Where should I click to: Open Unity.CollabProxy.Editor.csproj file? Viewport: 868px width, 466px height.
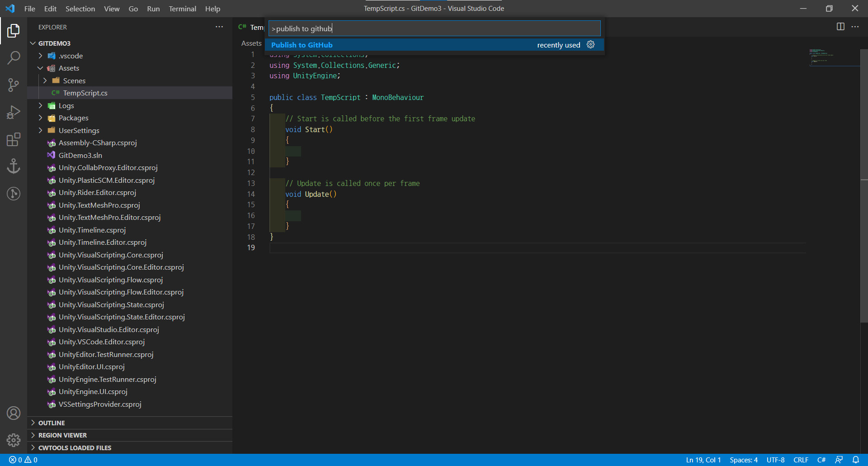click(x=108, y=168)
